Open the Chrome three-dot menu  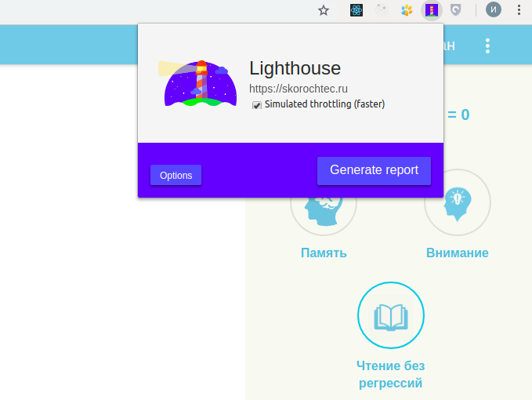pyautogui.click(x=519, y=10)
